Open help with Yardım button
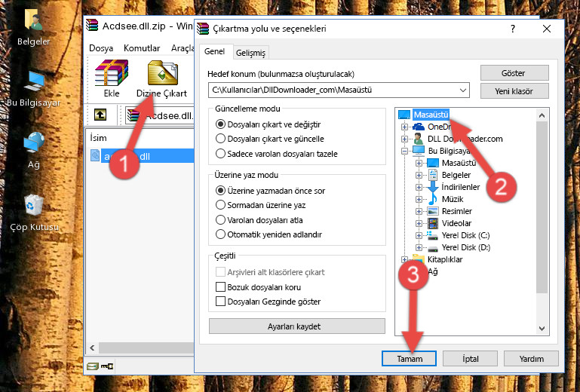This screenshot has height=392, width=580. (x=531, y=359)
